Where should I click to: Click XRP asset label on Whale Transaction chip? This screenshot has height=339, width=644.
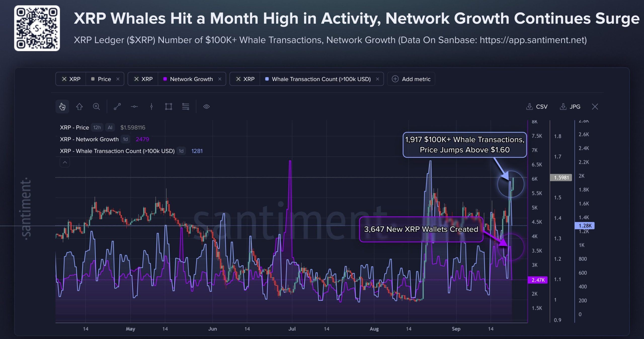[x=245, y=79]
